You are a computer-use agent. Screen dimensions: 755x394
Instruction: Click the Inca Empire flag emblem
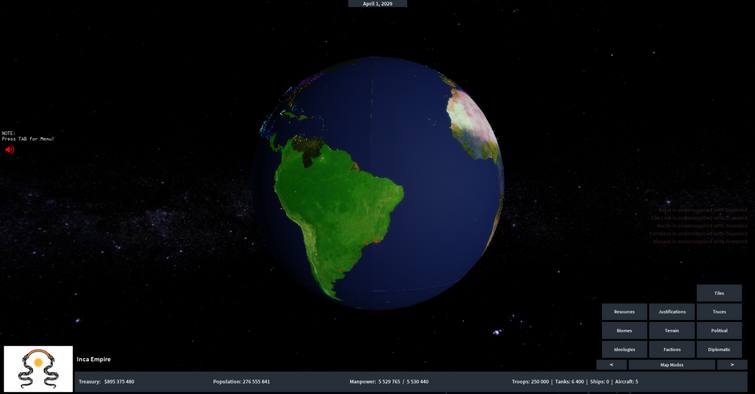tap(39, 368)
